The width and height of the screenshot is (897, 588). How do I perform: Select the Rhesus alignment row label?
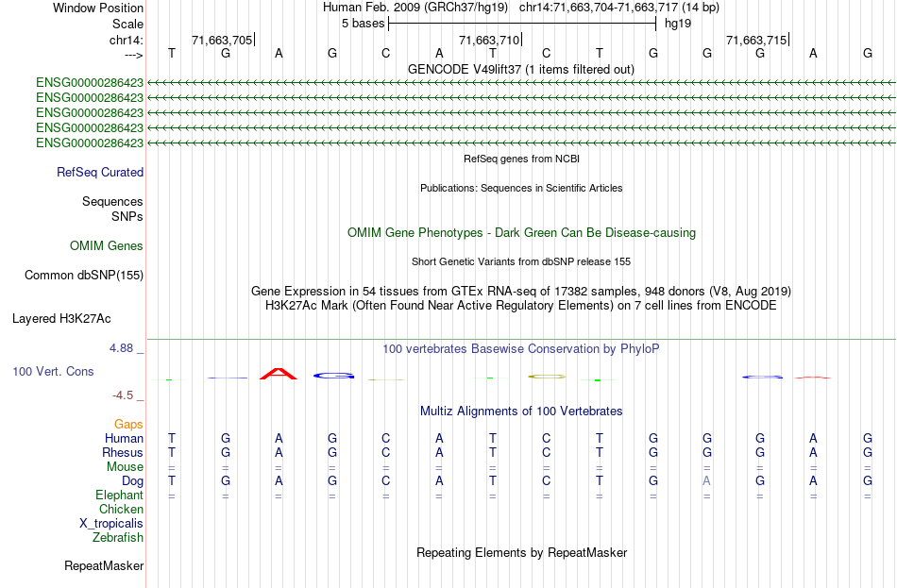tap(123, 452)
